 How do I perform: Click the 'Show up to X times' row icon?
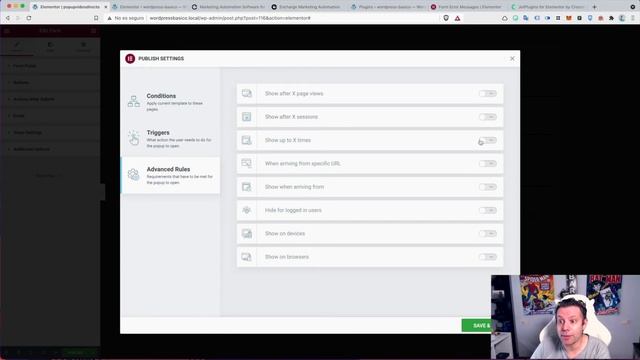[x=247, y=140]
